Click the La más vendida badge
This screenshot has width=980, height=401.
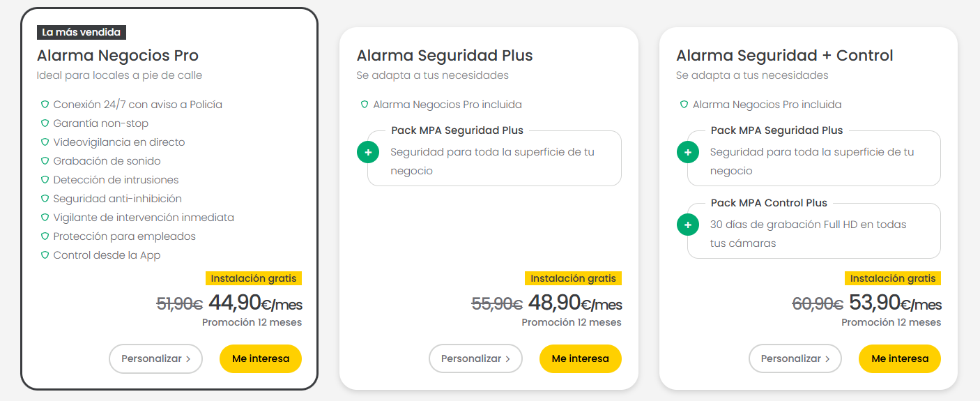tap(82, 32)
